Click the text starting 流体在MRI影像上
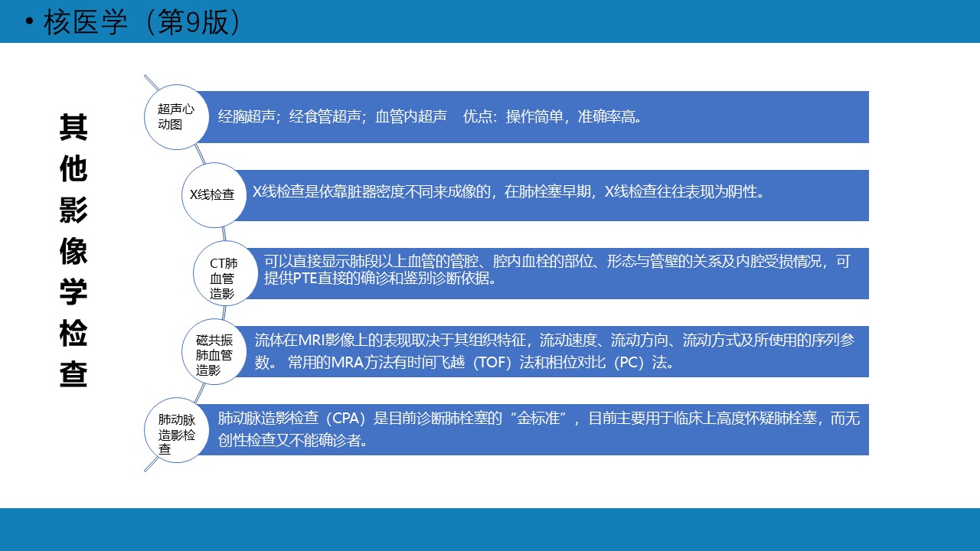The image size is (980, 551). click(554, 341)
